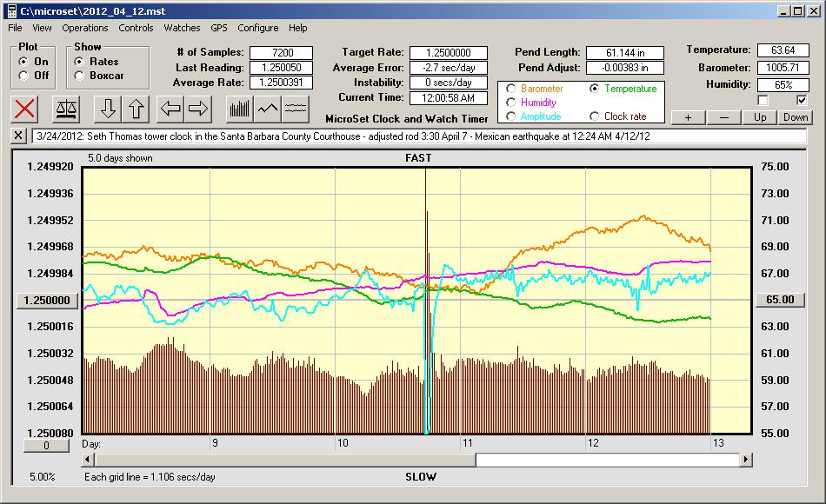Screen dimensions: 826x504
Task: Click the minus (—) button
Action: (x=723, y=117)
